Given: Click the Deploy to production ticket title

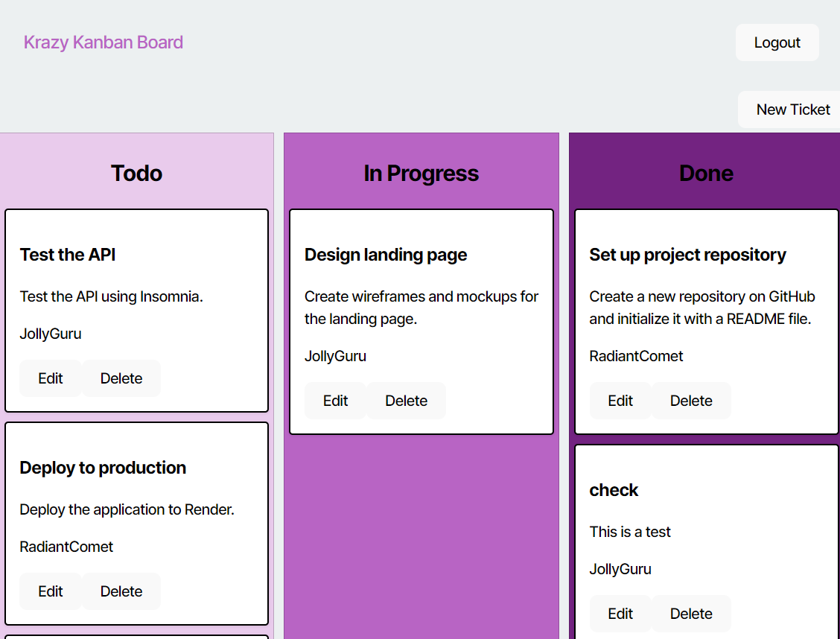Looking at the screenshot, I should pos(103,468).
